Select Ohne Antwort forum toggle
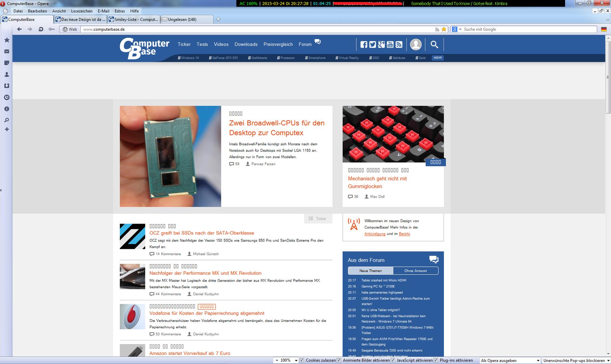 tap(415, 271)
